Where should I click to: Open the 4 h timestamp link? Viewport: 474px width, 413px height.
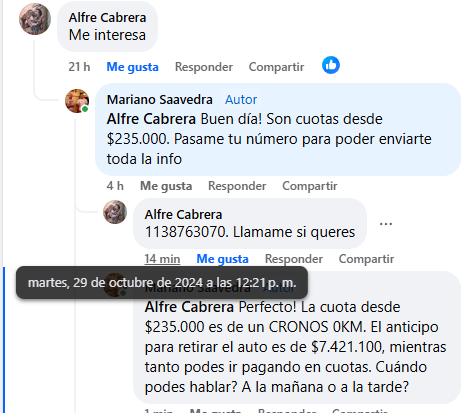115,186
